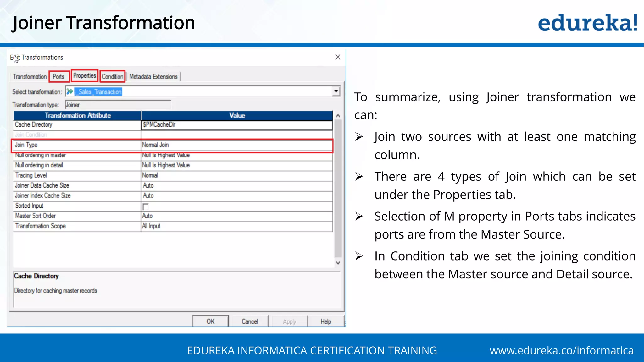
Task: Click the Transformation type Joiner field
Action: point(118,105)
